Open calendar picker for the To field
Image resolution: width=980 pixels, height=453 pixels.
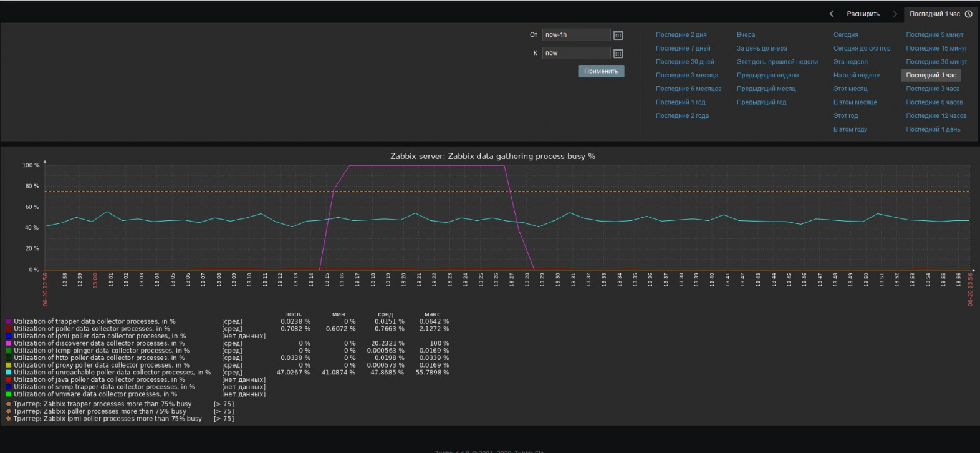coord(618,54)
